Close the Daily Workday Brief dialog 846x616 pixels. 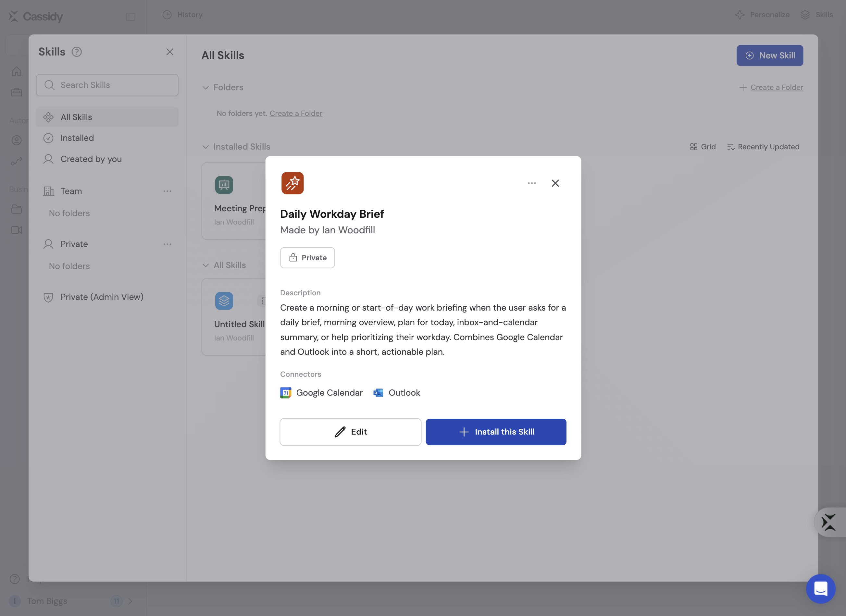click(555, 183)
